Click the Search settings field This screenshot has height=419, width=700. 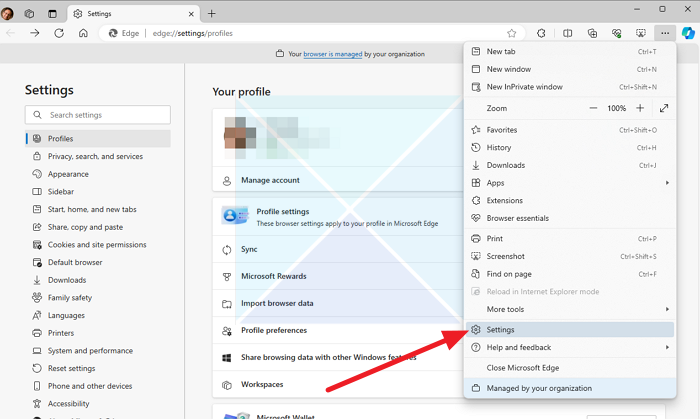98,115
